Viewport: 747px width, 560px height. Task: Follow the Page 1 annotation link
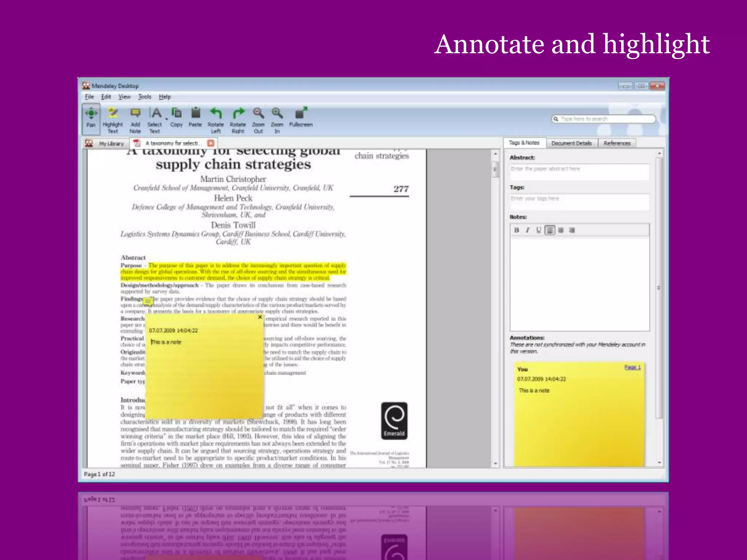pos(632,367)
